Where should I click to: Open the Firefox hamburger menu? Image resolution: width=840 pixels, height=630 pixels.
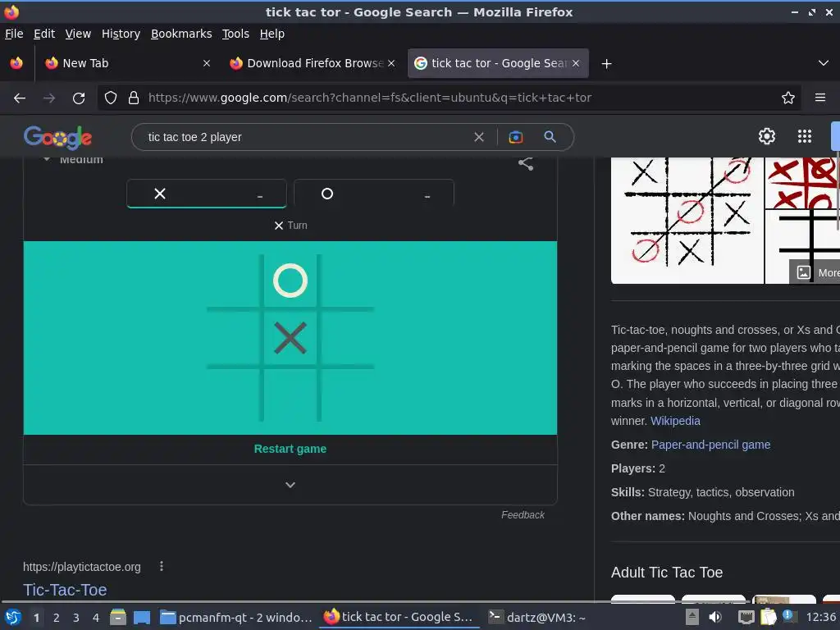click(820, 98)
